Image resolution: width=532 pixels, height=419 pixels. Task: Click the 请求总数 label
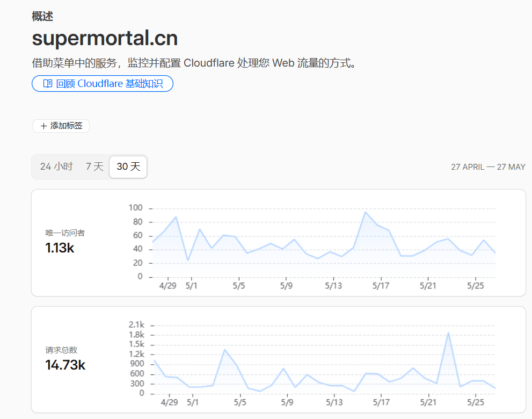tap(61, 350)
